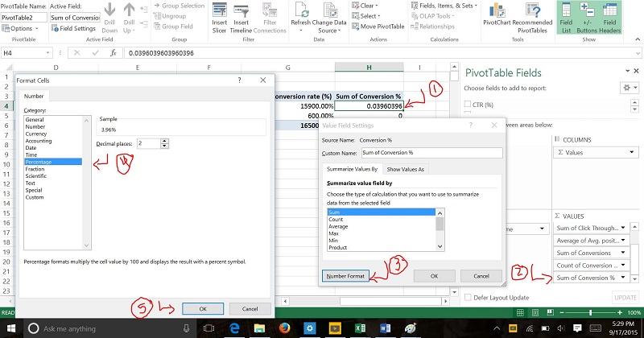
Task: Click the zoom slider handle
Action: pyautogui.click(x=591, y=312)
